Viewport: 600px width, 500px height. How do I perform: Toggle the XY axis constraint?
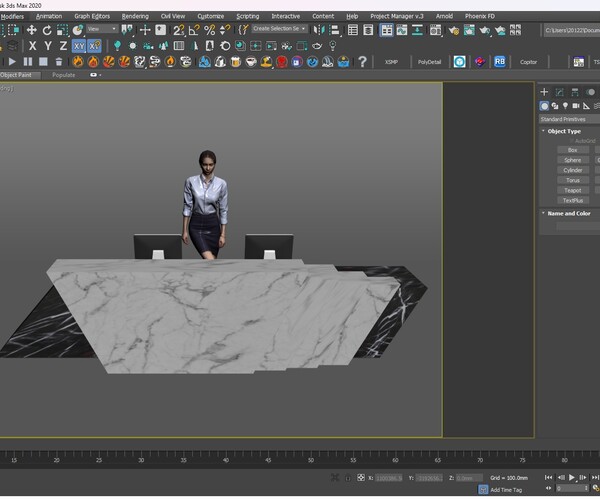(x=79, y=46)
